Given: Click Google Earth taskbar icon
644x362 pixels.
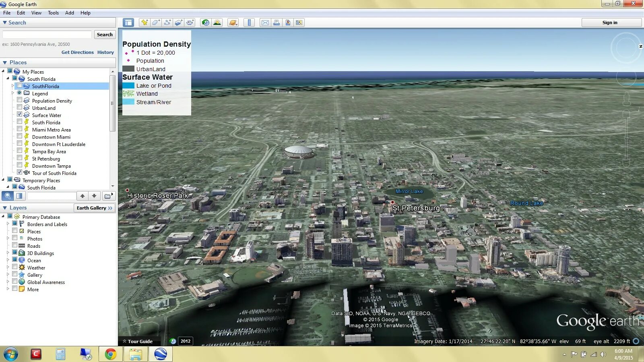Looking at the screenshot, I should pos(161,354).
